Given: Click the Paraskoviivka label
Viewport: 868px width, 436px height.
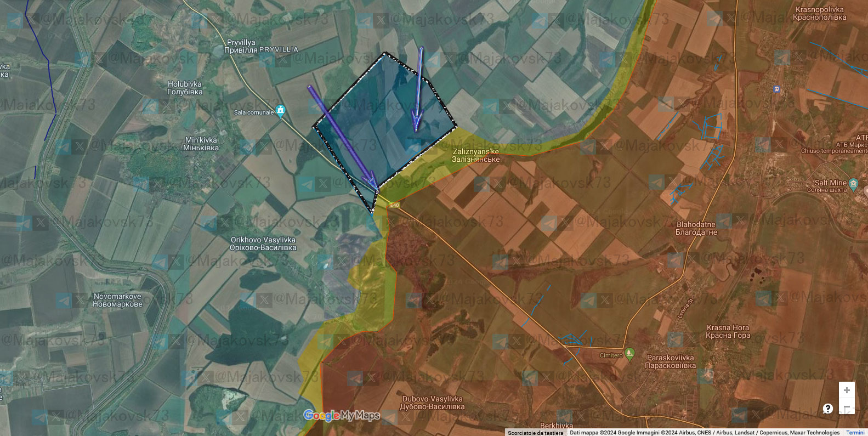Looking at the screenshot, I should (671, 361).
